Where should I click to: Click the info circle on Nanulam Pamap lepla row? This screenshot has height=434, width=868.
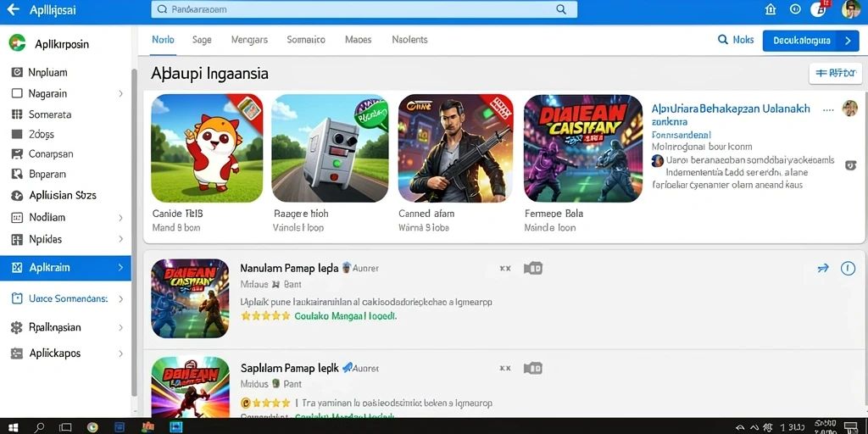(848, 269)
